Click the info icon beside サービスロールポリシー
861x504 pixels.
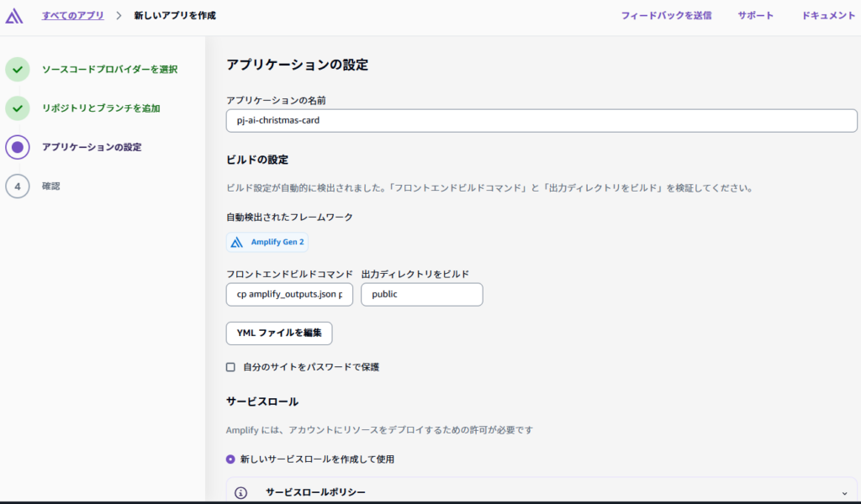241,492
